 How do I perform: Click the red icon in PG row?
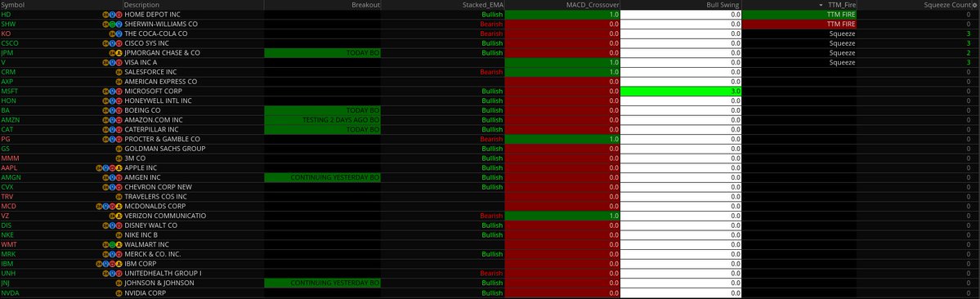click(119, 139)
